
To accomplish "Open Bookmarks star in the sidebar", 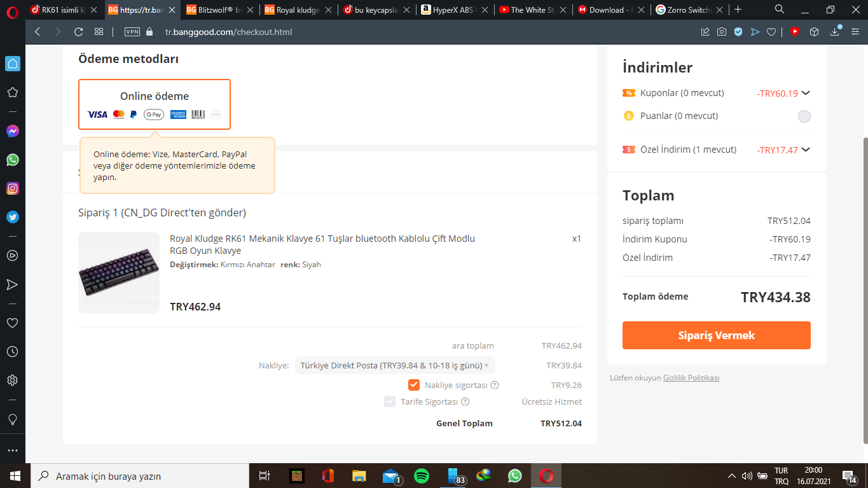I will point(12,92).
